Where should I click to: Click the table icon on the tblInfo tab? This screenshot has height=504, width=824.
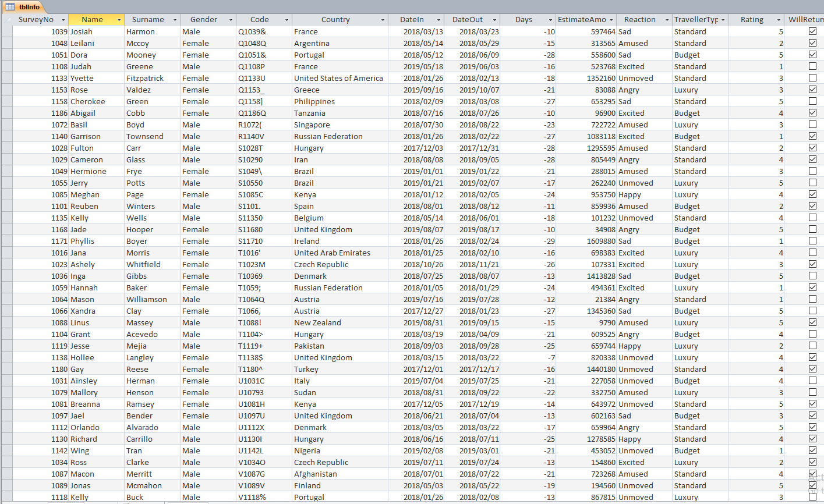[x=10, y=7]
